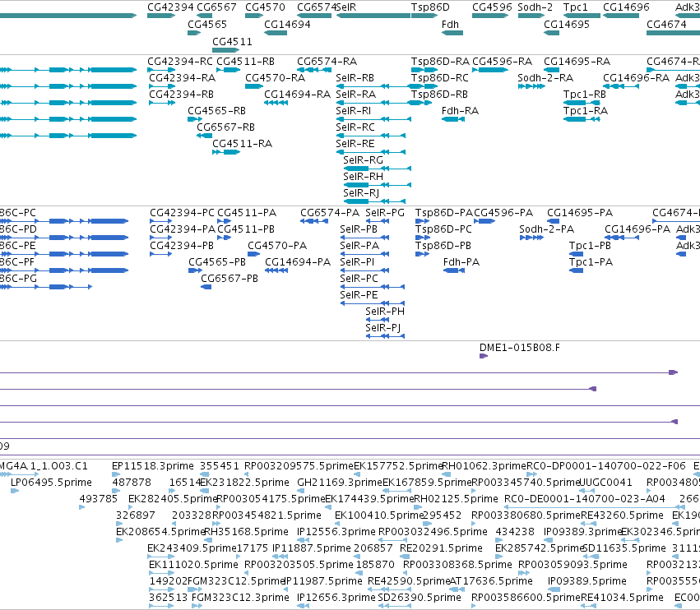700x610 pixels.
Task: Select the CG14694-RA transcript label
Action: click(x=297, y=95)
